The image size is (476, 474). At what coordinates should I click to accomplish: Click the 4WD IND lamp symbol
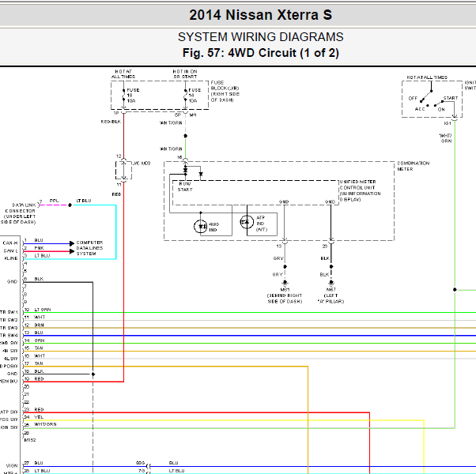(200, 226)
